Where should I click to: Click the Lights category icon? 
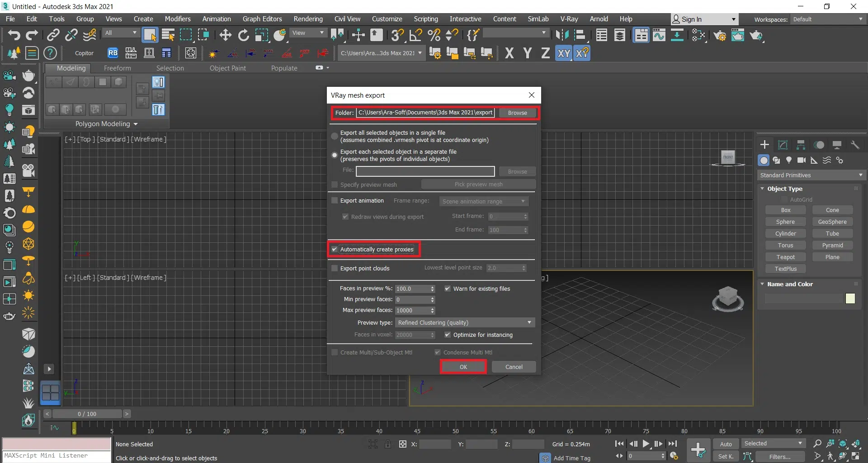[789, 161]
